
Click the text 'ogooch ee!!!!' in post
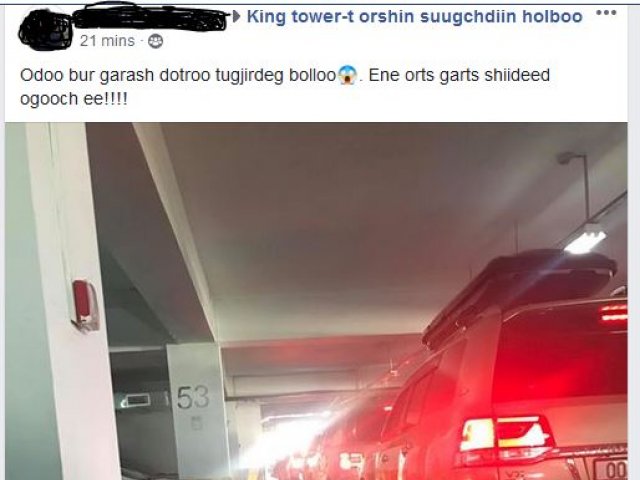pos(73,99)
